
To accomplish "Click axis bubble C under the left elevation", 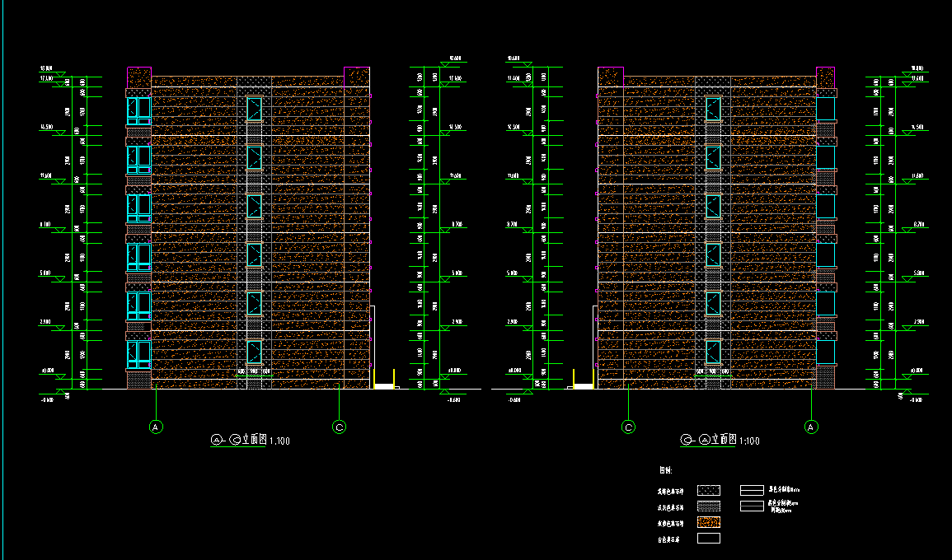I will [x=339, y=427].
